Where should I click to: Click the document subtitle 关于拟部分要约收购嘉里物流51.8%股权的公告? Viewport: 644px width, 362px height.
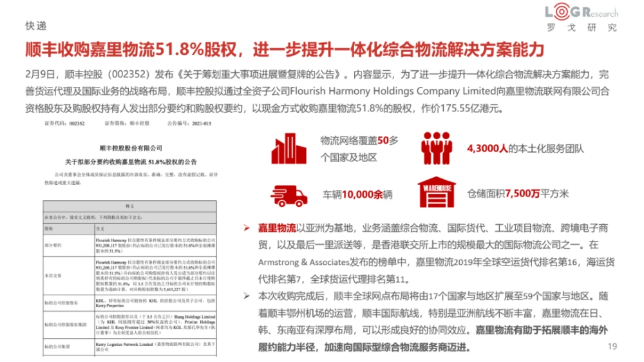pos(131,162)
